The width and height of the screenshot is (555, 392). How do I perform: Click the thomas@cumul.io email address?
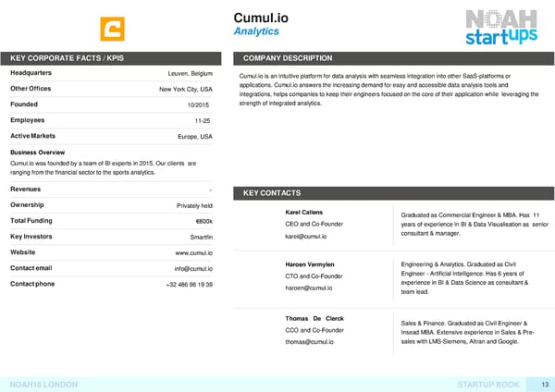coord(311,342)
